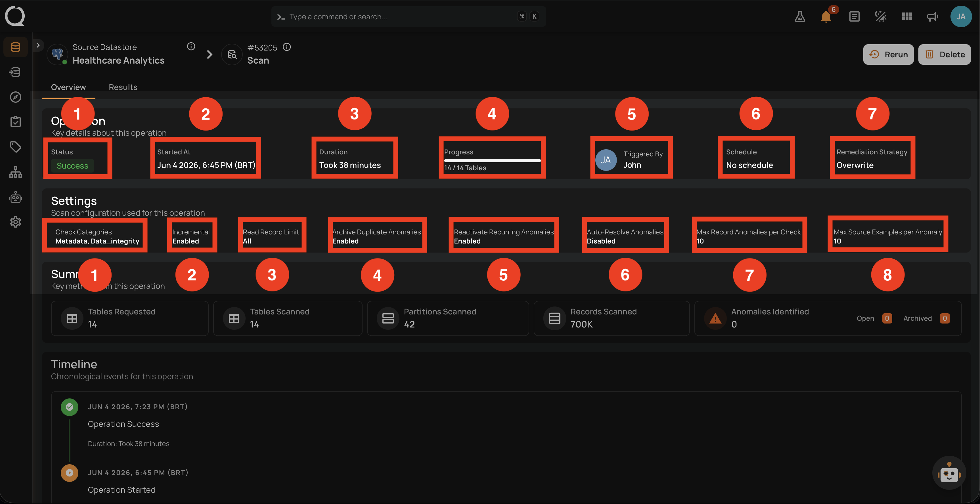
Task: Open the chatbot assistant floating icon
Action: 949,473
